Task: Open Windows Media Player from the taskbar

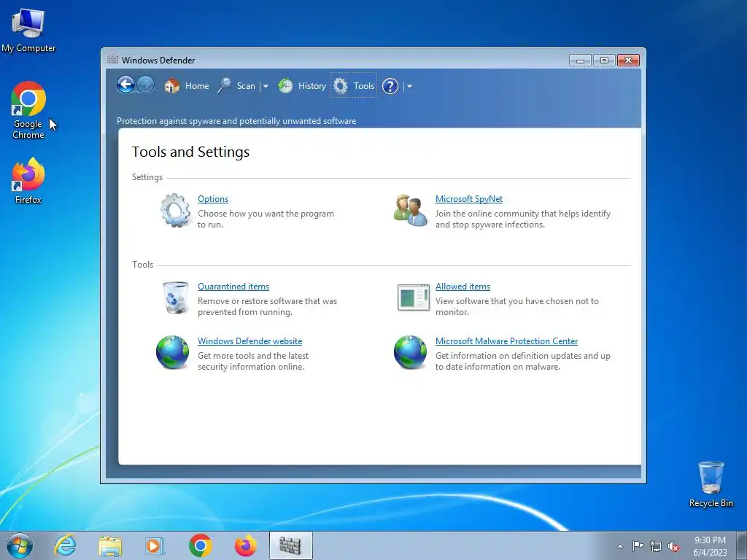Action: [x=155, y=545]
